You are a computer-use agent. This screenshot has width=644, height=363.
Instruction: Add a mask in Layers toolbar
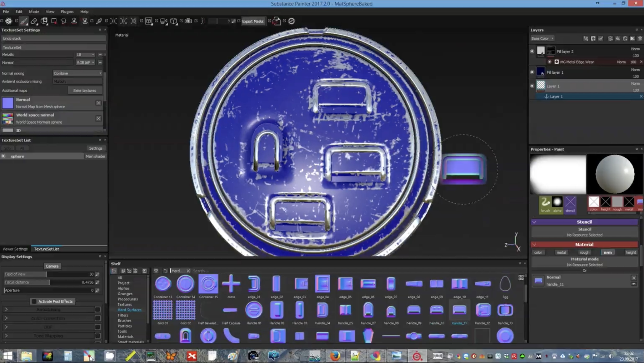(593, 39)
